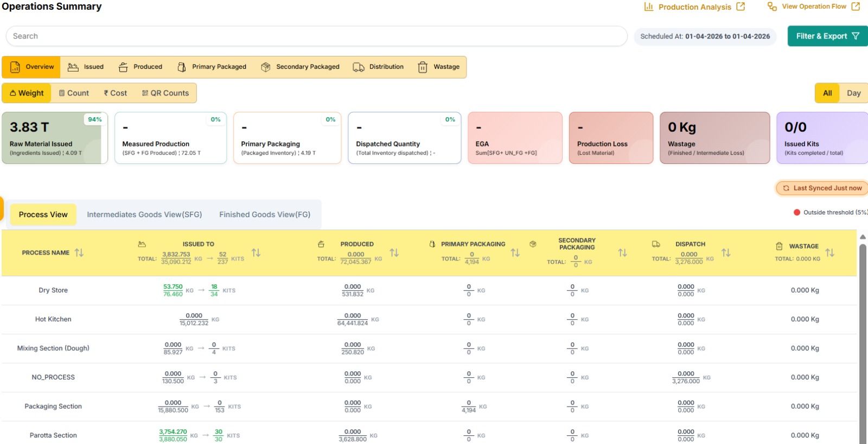This screenshot has height=444, width=868.
Task: Open the Wastage summary card
Action: [714, 138]
